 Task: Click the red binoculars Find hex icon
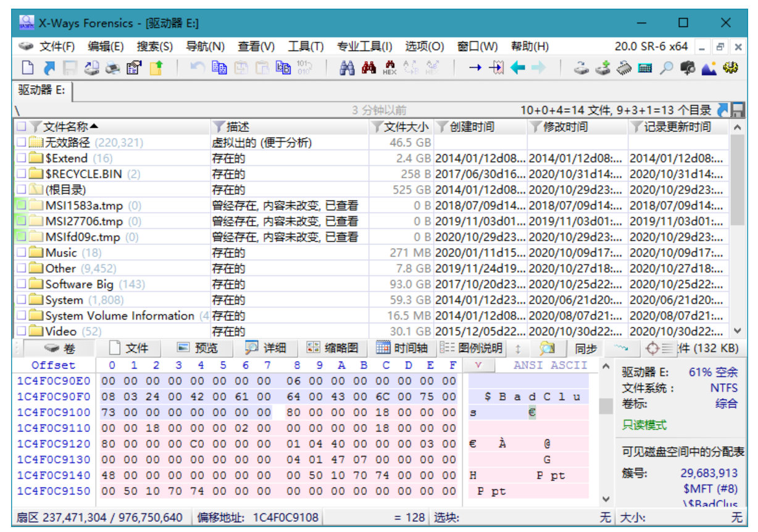(x=369, y=69)
